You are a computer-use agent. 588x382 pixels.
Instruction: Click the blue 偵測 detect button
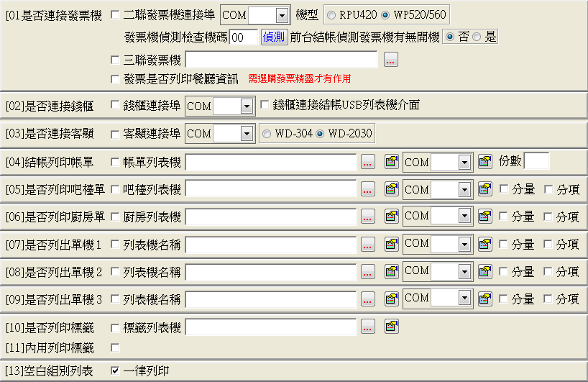point(273,37)
